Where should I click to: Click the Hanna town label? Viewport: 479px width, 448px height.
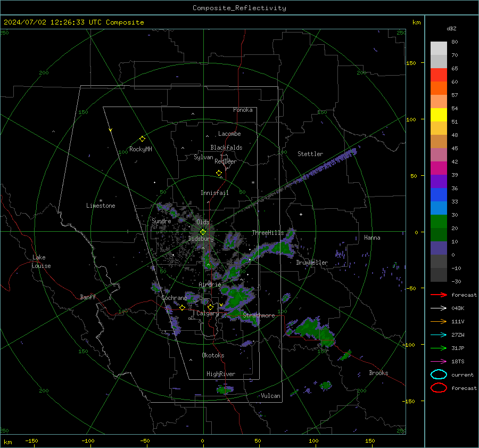(x=372, y=238)
